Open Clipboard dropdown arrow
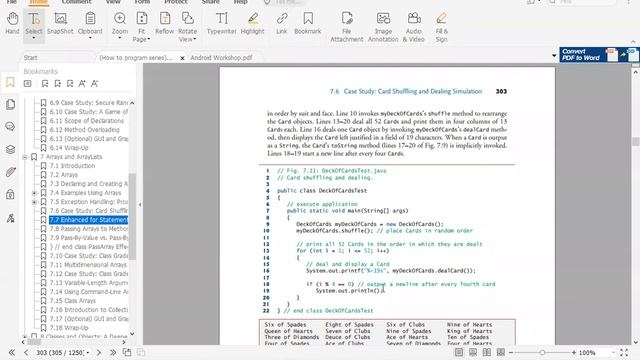The image size is (640, 360). tap(90, 38)
